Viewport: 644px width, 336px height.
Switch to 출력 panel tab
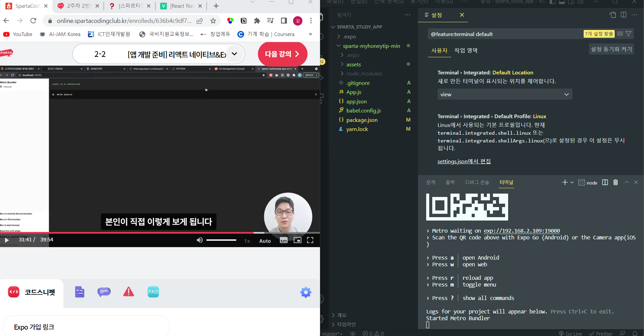tap(450, 182)
